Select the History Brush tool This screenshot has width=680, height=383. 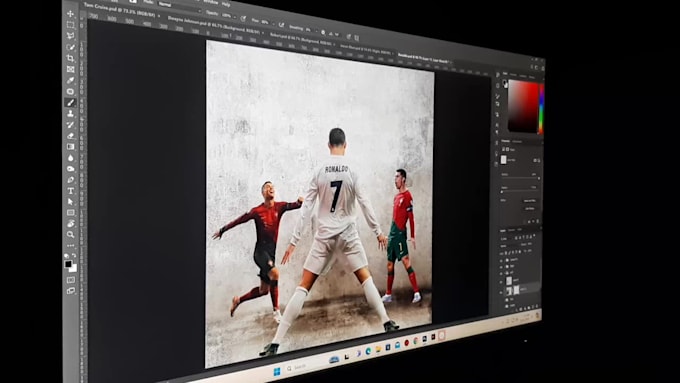[70, 124]
